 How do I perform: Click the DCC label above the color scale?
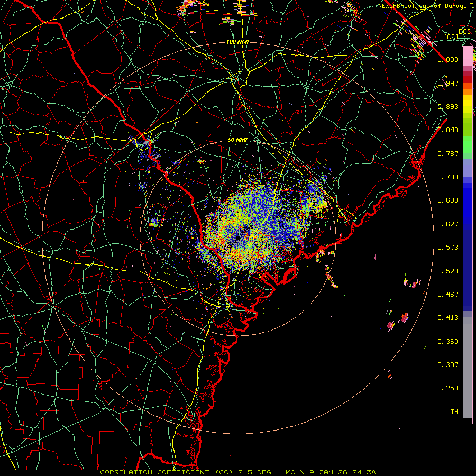(464, 31)
